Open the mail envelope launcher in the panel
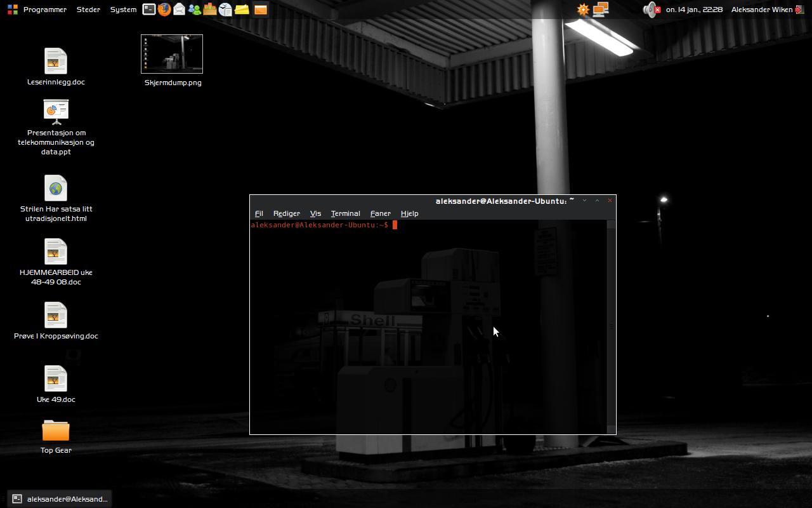Image resolution: width=812 pixels, height=508 pixels. [x=180, y=9]
